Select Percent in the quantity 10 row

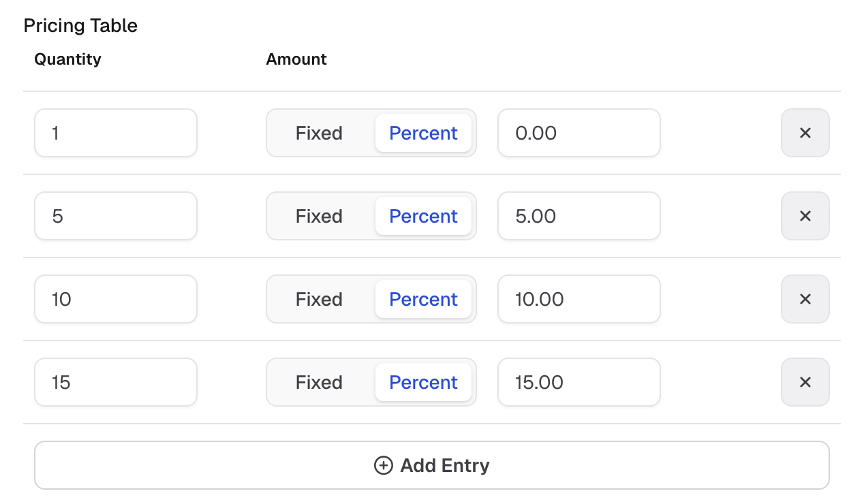pyautogui.click(x=423, y=299)
